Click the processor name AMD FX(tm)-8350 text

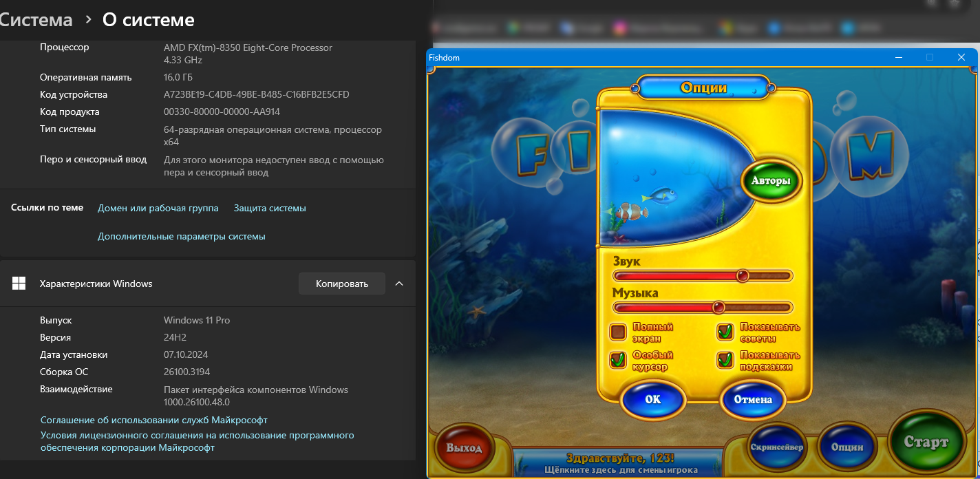pos(248,47)
